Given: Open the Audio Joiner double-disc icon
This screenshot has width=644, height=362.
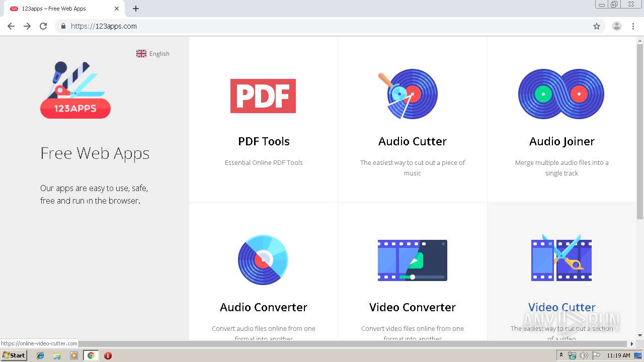Looking at the screenshot, I should (x=561, y=94).
